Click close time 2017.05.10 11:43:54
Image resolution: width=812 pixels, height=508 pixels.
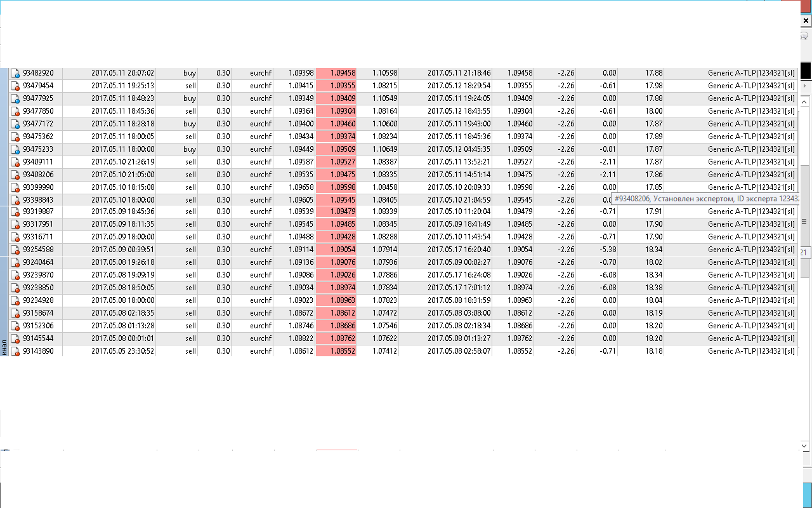[459, 237]
